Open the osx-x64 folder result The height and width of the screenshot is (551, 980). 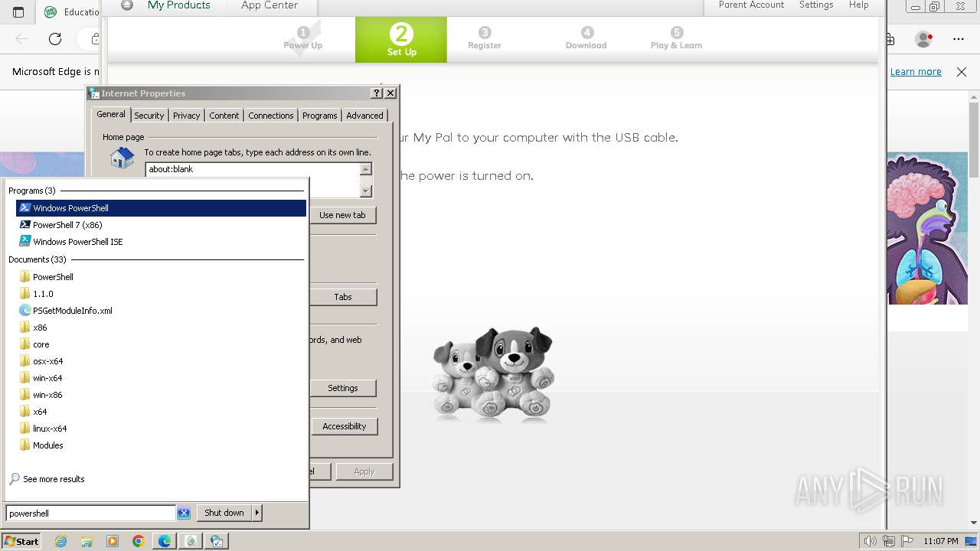pos(161,361)
